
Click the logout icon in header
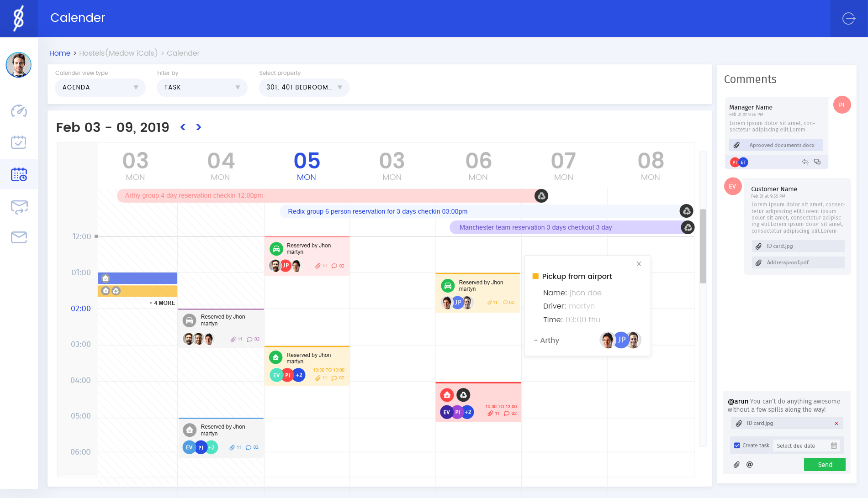click(x=848, y=18)
